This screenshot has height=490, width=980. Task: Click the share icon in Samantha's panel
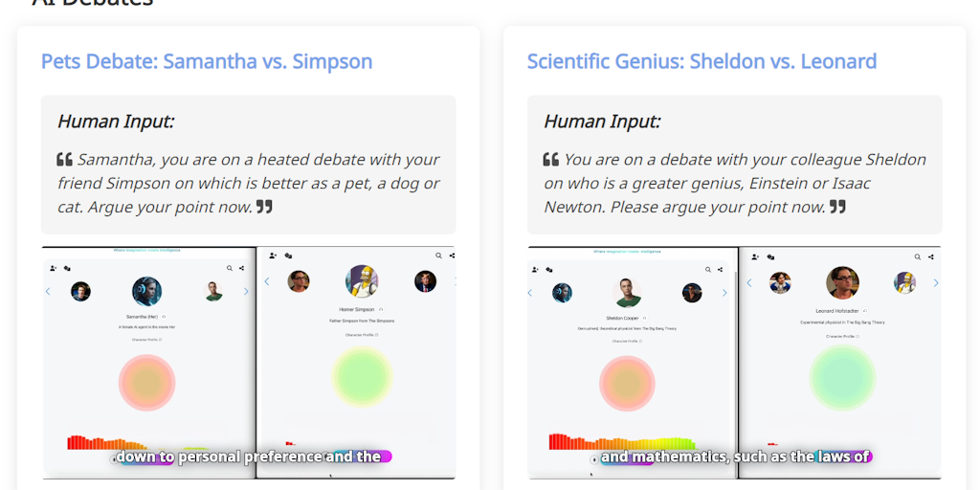[x=241, y=269]
